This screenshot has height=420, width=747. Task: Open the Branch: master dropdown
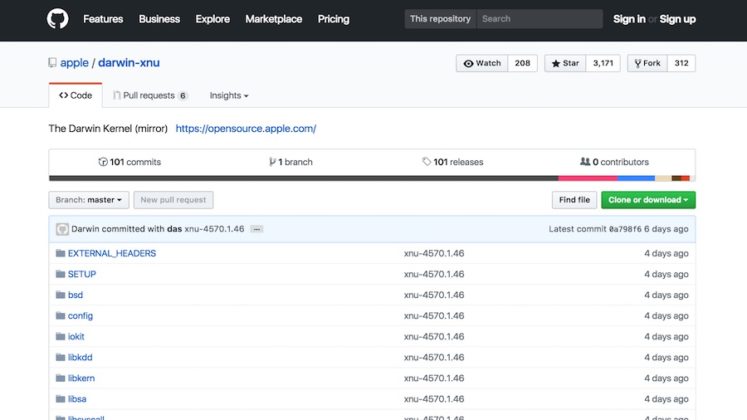[89, 200]
